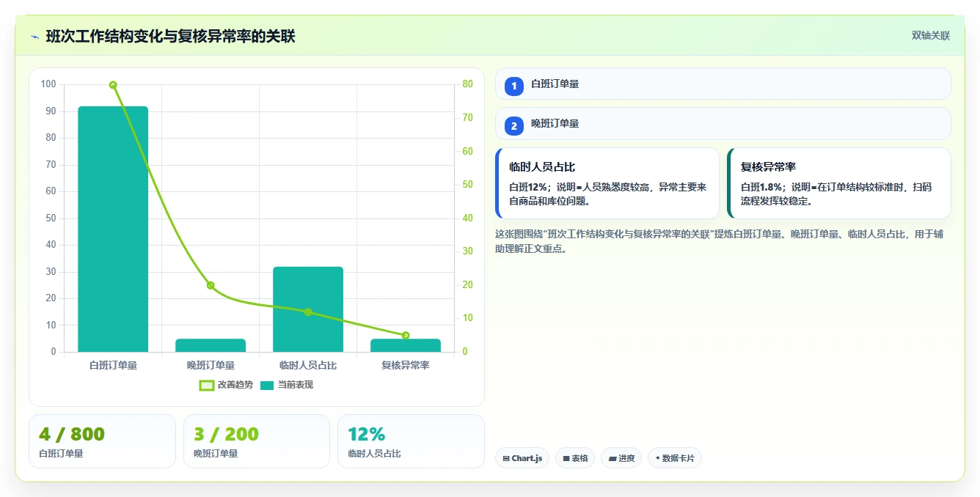Click the number 1 badge icon
The width and height of the screenshot is (980, 497).
tap(514, 86)
